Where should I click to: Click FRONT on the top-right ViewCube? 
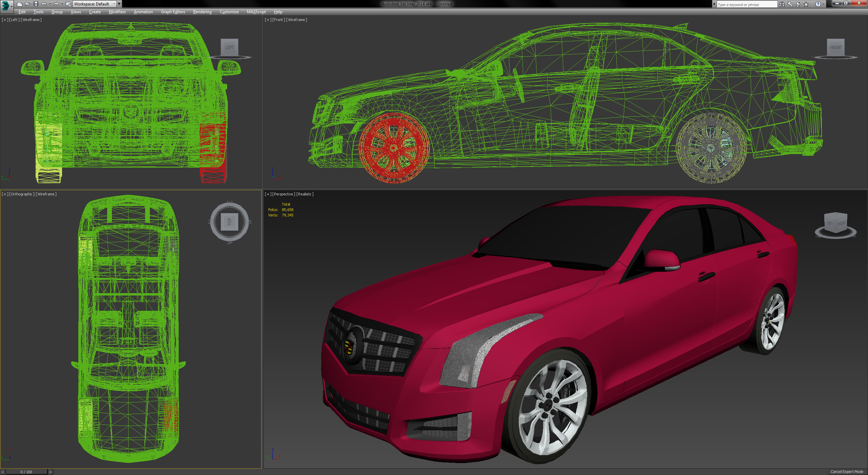(836, 47)
